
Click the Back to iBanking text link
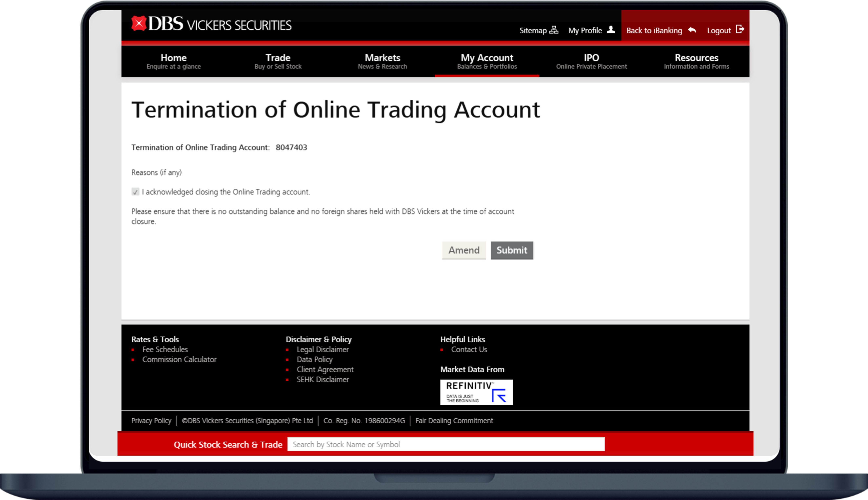tap(654, 31)
